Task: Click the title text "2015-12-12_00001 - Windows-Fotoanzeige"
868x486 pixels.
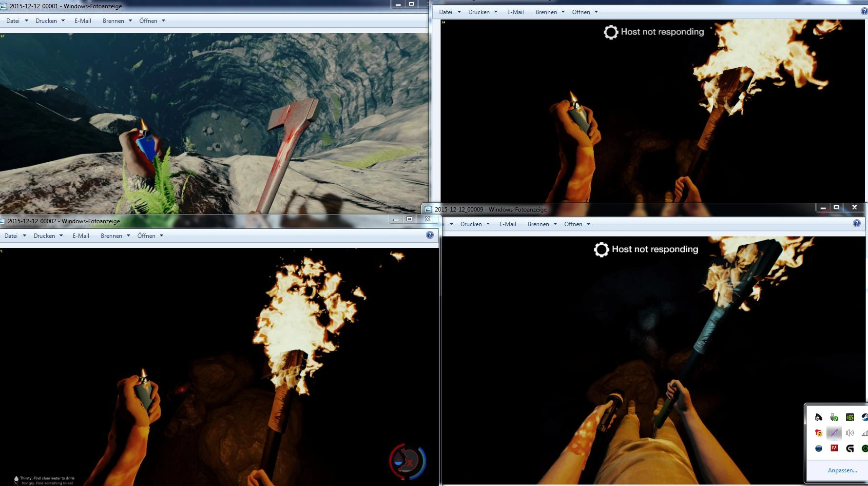Action: coord(66,6)
